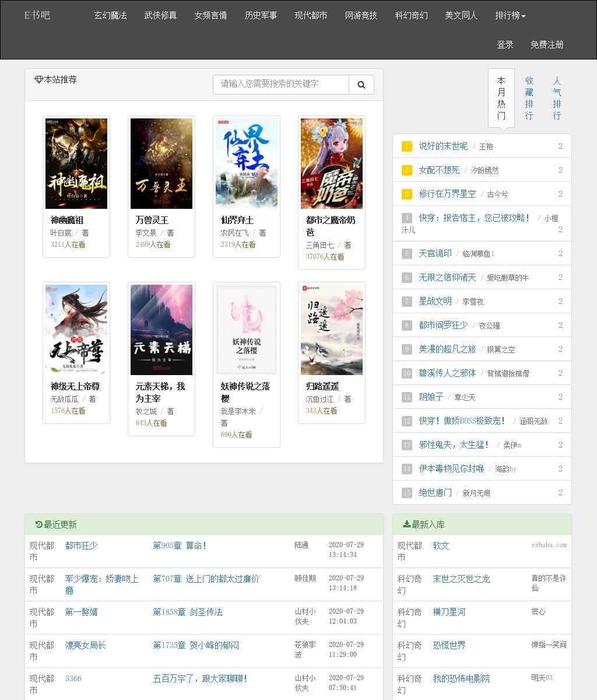The image size is (597, 700).
Task: Open the 网游竞技 category
Action: click(361, 16)
